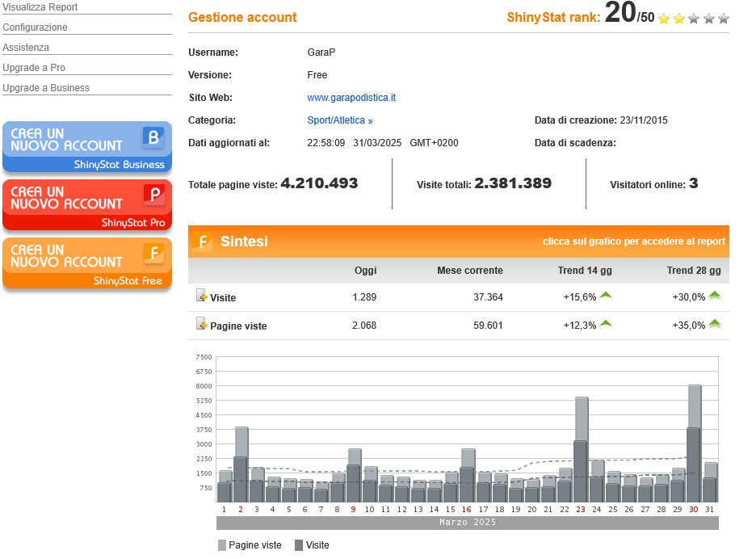The image size is (756, 559).
Task: Click the Marzo 2025 chart label bar
Action: 467,523
